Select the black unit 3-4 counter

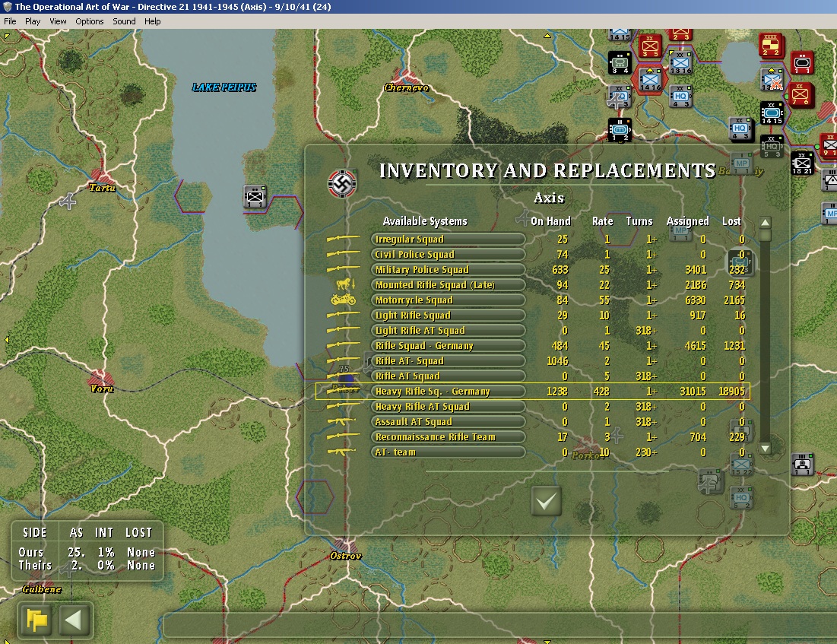(x=620, y=62)
